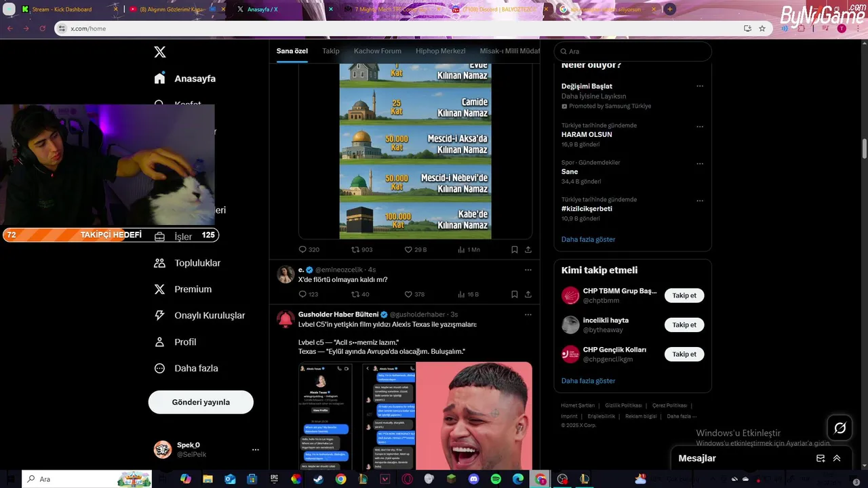
Task: Open Spotify from the taskbar
Action: click(496, 479)
